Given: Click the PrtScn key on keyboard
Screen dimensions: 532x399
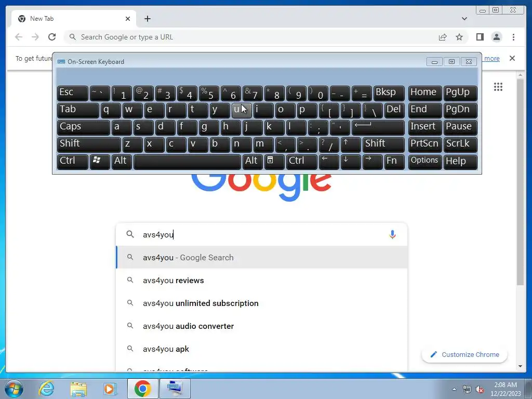Looking at the screenshot, I should point(425,144).
